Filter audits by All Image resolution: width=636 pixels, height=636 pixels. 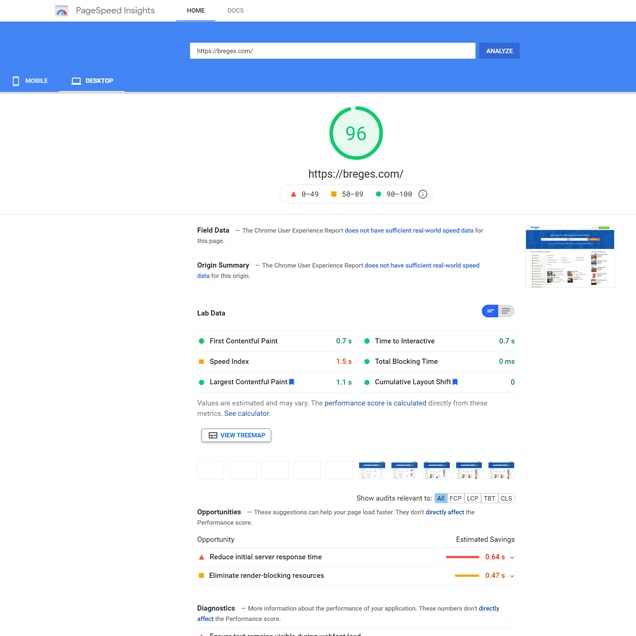coord(441,498)
